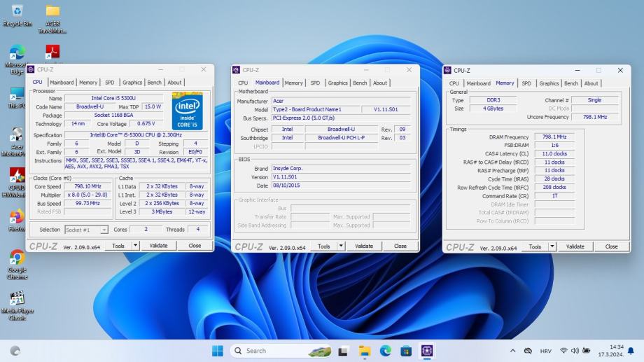Image resolution: width=644 pixels, height=362 pixels.
Task: Open Microsoft Store from the taskbar
Action: tap(405, 350)
